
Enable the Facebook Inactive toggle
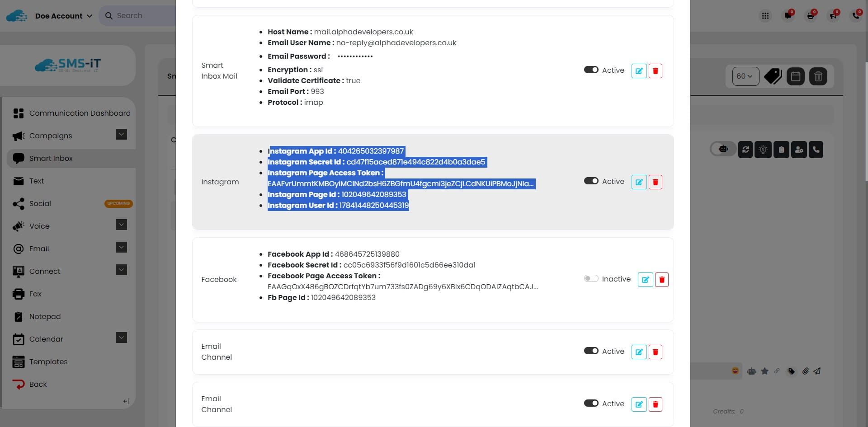(591, 279)
